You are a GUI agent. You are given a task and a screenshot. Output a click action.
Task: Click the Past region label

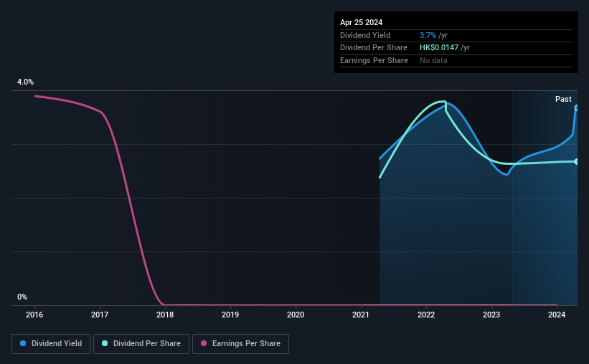pos(563,99)
